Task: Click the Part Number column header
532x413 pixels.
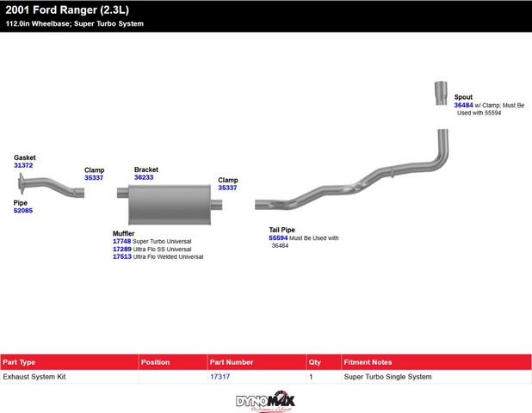Action: pos(232,362)
